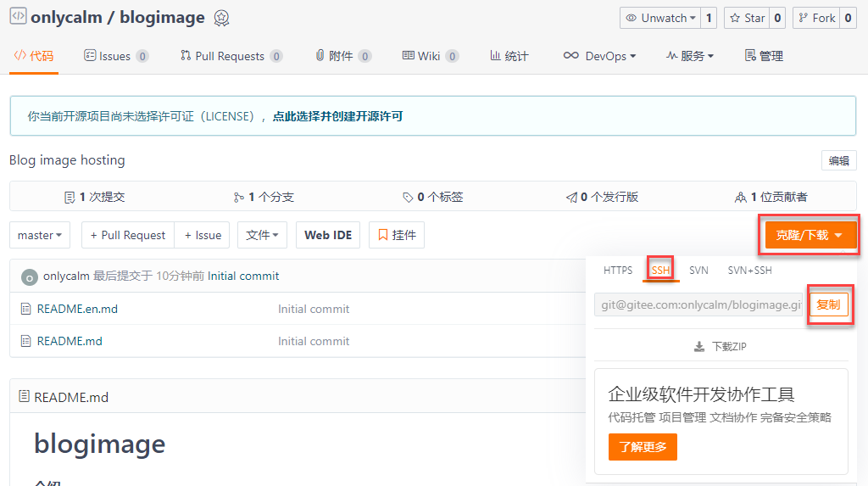Click the star icon in Star button
This screenshot has height=486, width=868.
coord(735,19)
